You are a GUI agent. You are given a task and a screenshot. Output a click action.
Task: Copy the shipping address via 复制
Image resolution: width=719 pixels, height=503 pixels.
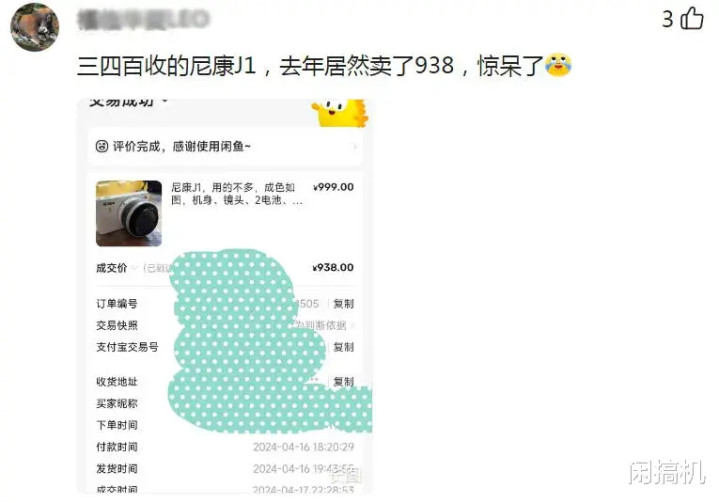coord(343,381)
